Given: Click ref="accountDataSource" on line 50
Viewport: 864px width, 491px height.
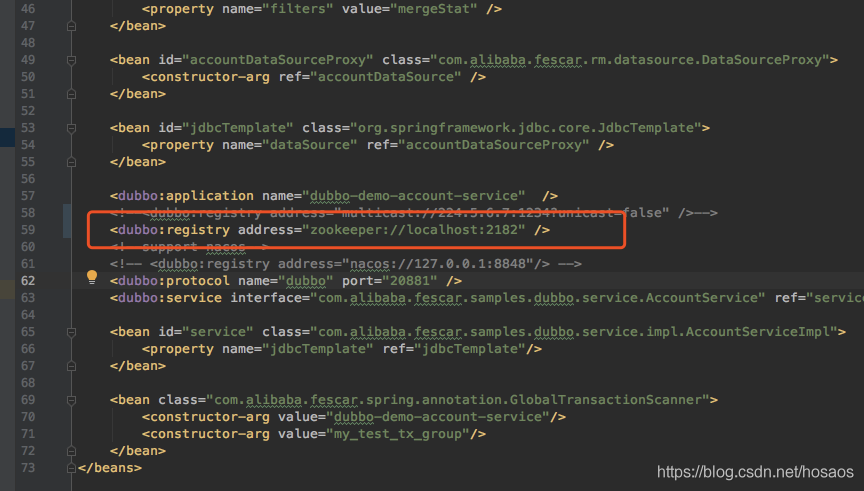Looking at the screenshot, I should pyautogui.click(x=370, y=77).
